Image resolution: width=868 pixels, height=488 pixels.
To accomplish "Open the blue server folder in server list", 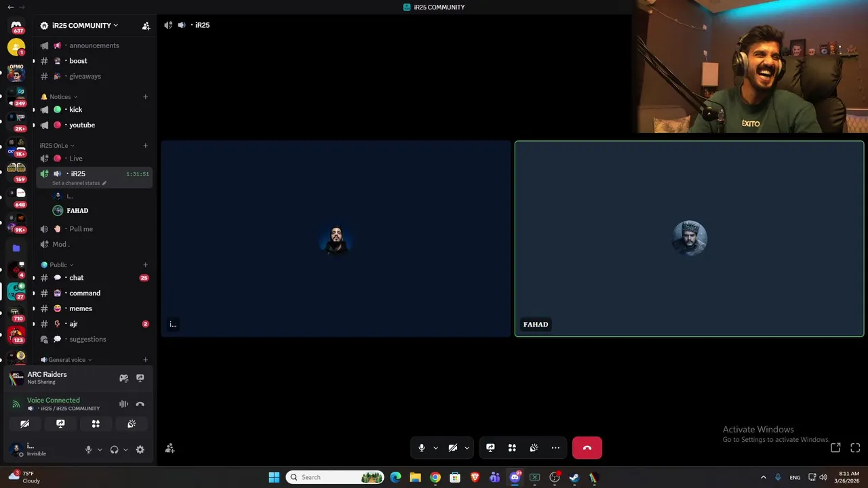I will (16, 248).
